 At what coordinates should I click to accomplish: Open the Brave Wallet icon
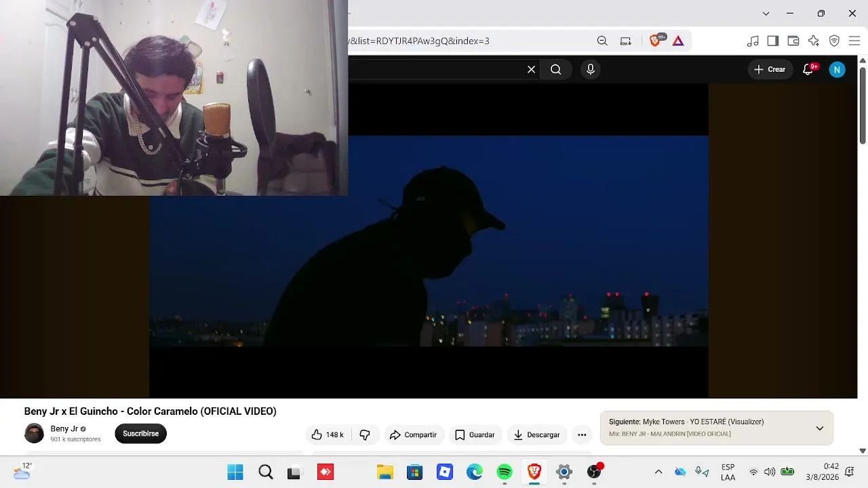point(793,41)
